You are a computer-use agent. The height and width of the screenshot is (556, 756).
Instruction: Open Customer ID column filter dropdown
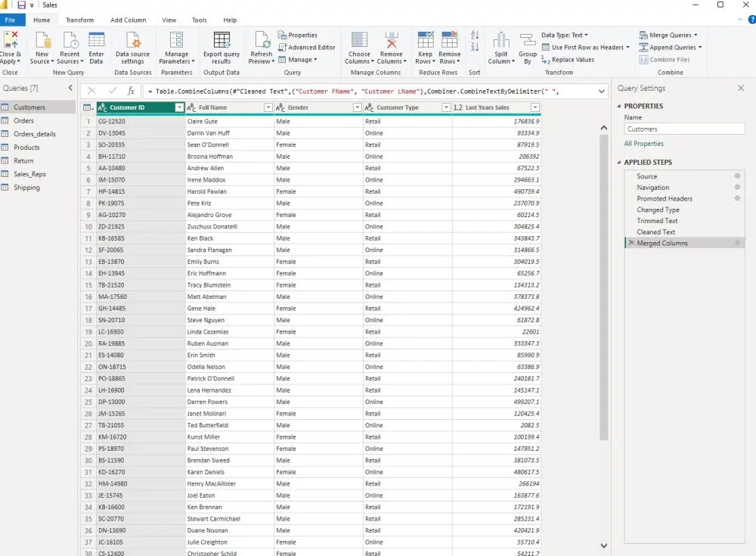point(179,107)
